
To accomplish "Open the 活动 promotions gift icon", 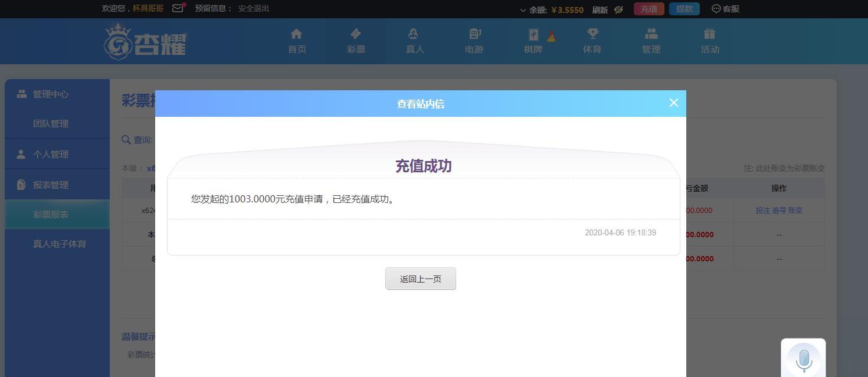I will pos(710,41).
